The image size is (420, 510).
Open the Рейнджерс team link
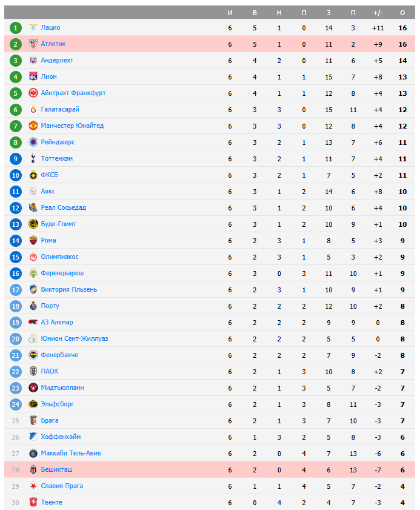point(58,142)
